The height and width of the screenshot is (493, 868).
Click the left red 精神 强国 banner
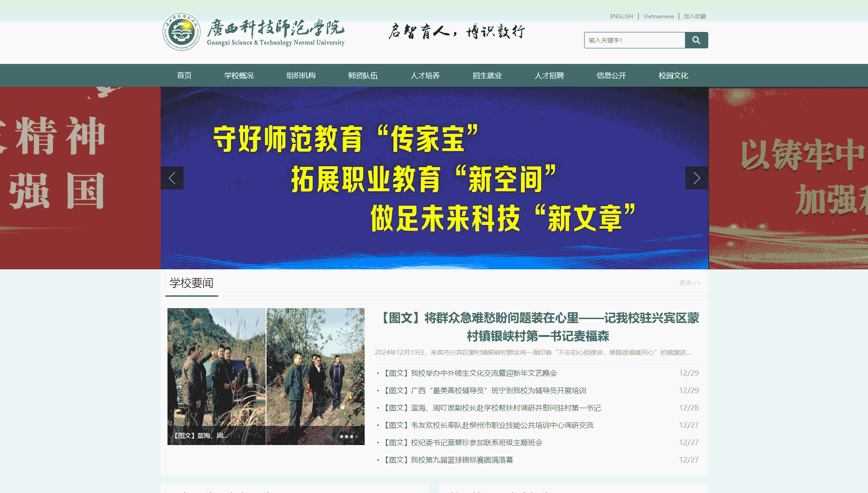click(80, 178)
